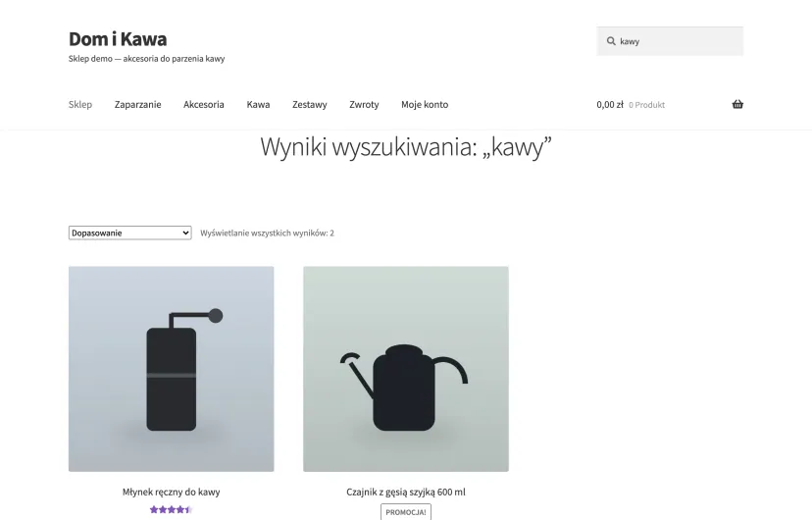Click the Dom i Kawa site title
The image size is (812, 520).
[118, 39]
